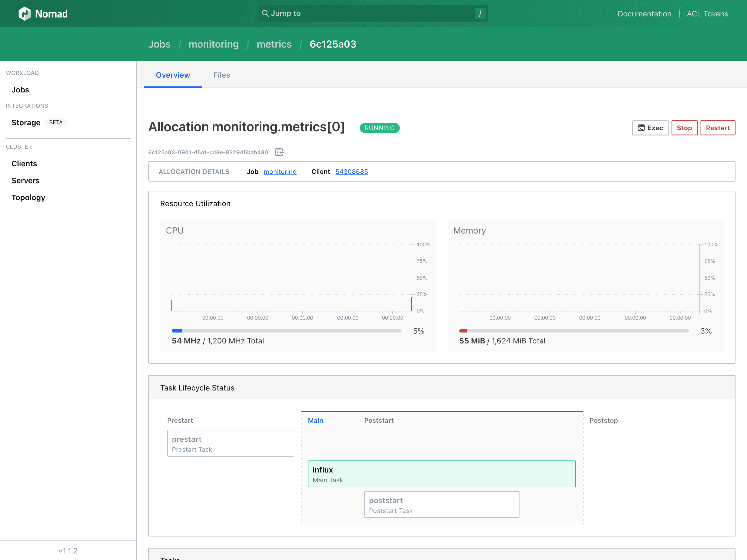The height and width of the screenshot is (560, 747).
Task: Select the Overview tab
Action: click(x=173, y=75)
